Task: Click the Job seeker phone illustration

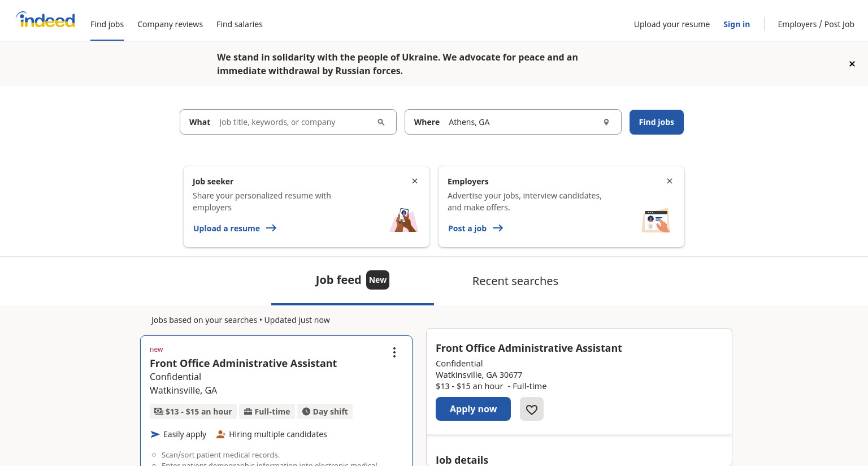Action: tap(403, 220)
